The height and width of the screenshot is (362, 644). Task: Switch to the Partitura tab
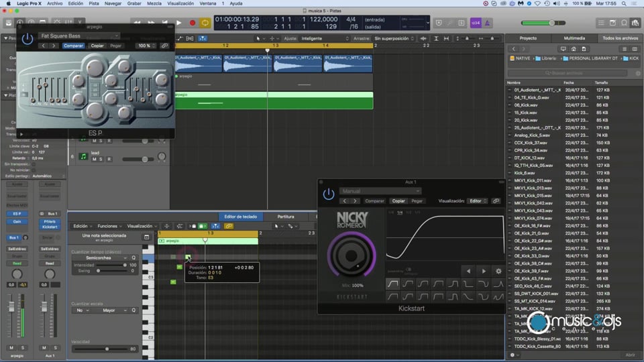tap(286, 217)
